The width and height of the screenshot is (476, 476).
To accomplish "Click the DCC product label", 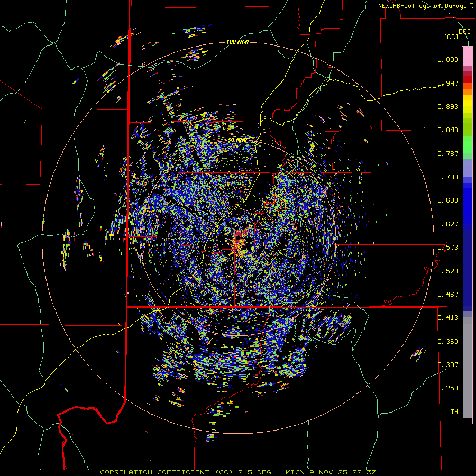I will [464, 32].
